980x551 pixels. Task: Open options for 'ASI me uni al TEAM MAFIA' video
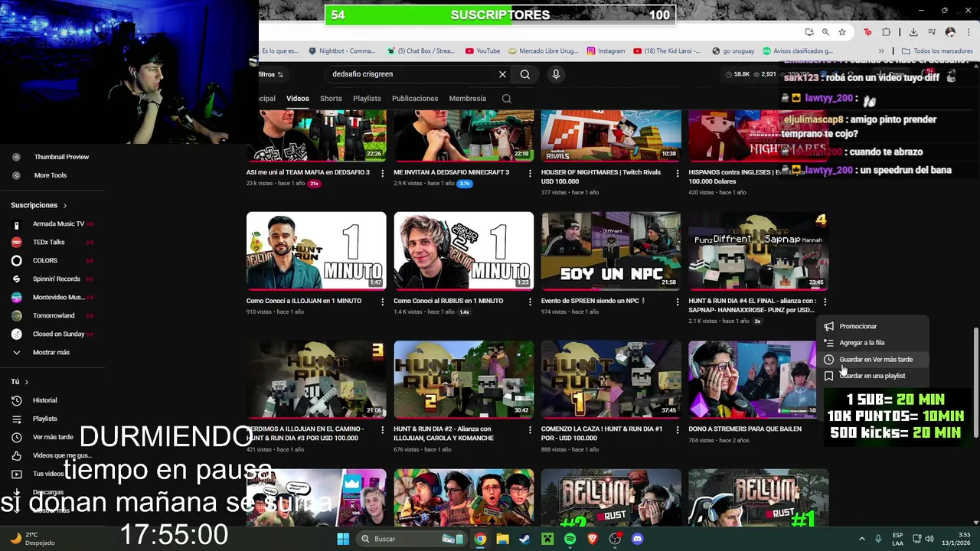[382, 173]
